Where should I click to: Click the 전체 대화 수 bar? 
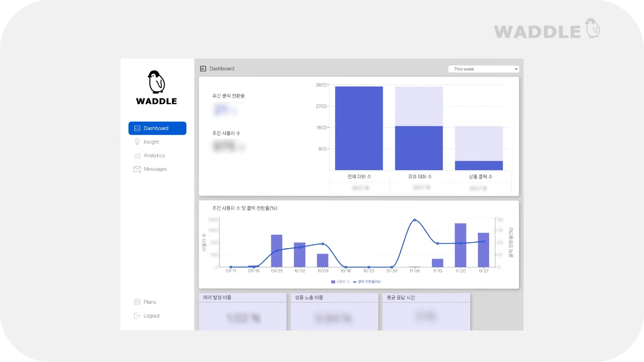point(359,128)
